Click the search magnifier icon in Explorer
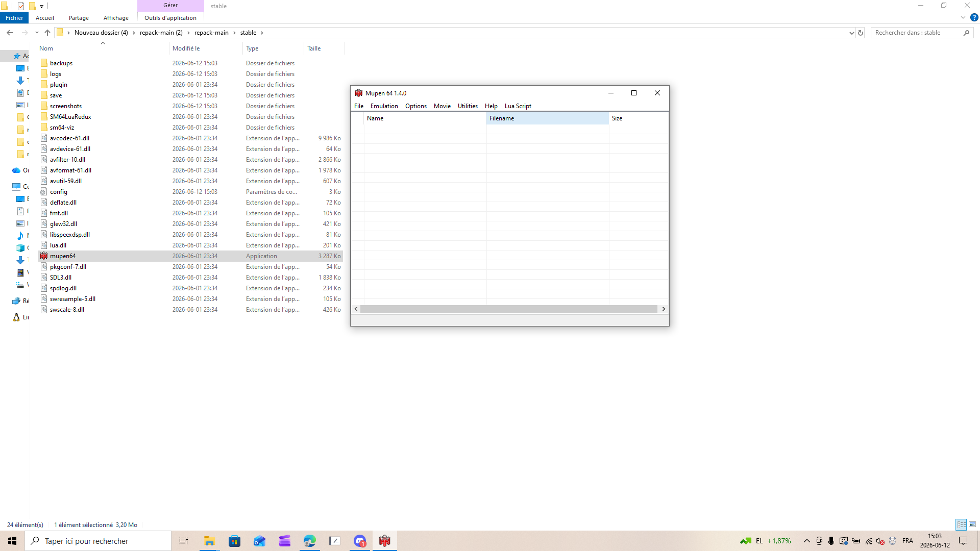This screenshot has width=980, height=551. [x=966, y=33]
